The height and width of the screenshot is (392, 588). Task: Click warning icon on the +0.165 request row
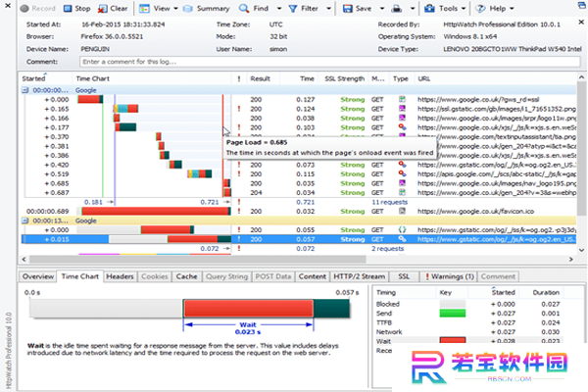[239, 109]
